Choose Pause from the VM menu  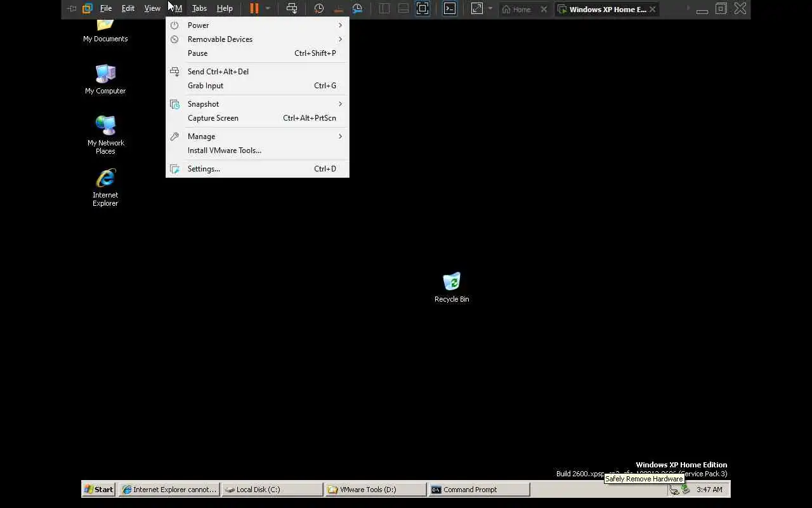click(258, 53)
